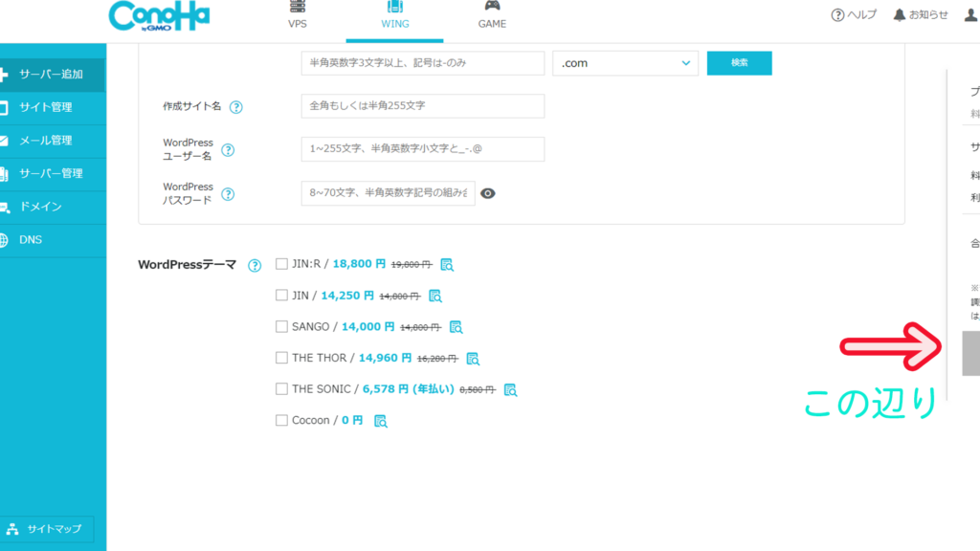Preview JIN 14,250 円 theme details icon
The image size is (980, 551).
(x=435, y=297)
